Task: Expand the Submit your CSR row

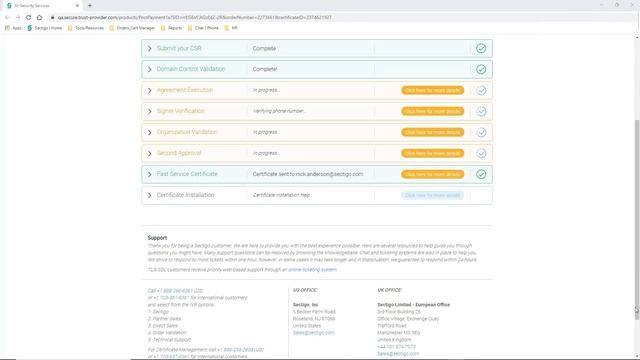Action: click(149, 49)
